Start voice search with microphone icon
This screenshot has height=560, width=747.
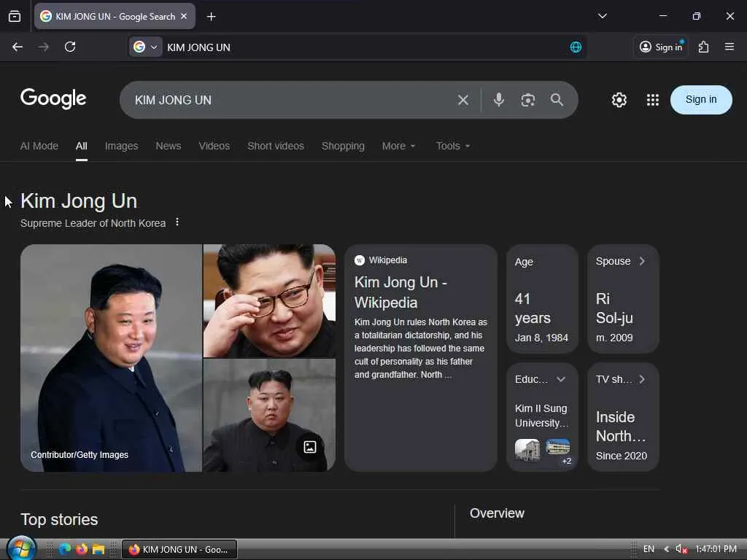point(499,100)
